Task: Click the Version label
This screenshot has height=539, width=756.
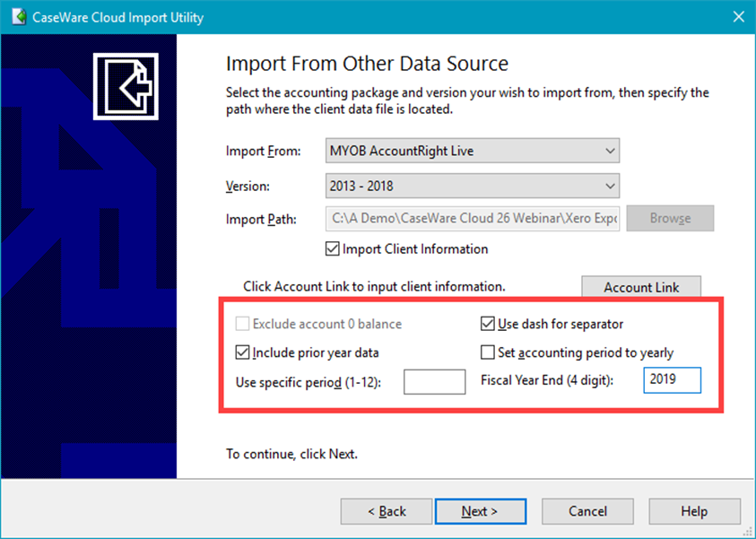Action: (248, 187)
